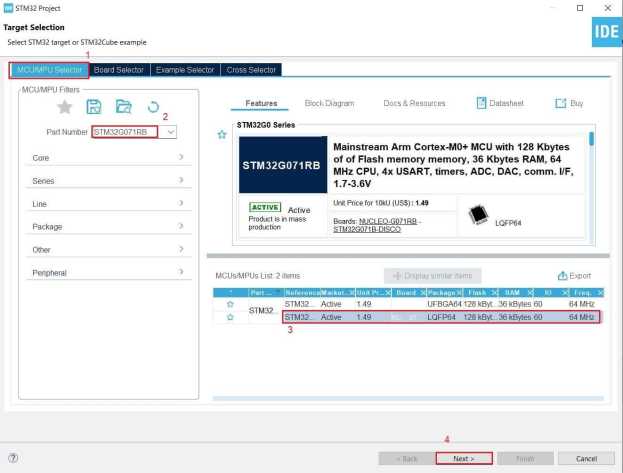Open the Buy option

pyautogui.click(x=569, y=103)
